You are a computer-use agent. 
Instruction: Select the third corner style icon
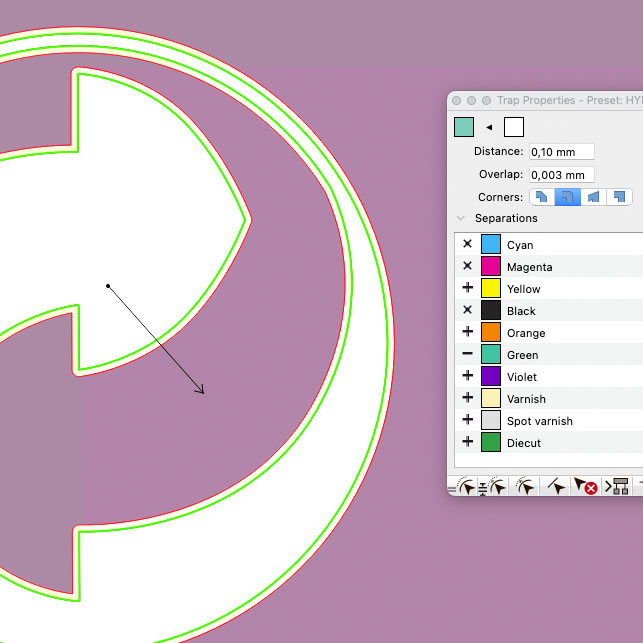click(x=593, y=197)
